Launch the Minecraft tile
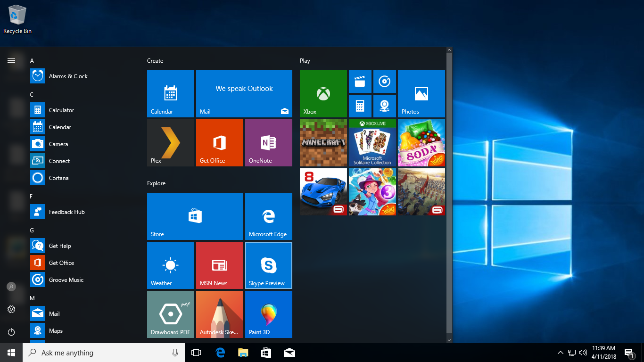Image resolution: width=644 pixels, height=362 pixels. 323,143
